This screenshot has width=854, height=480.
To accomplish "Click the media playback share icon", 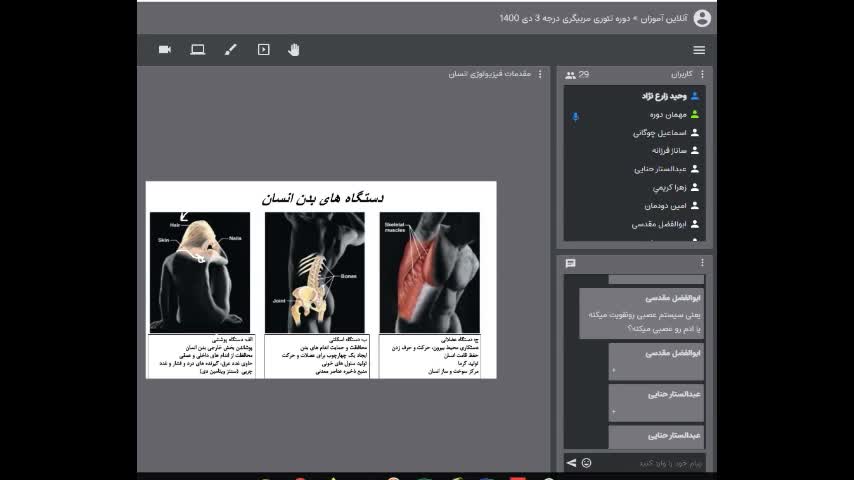I will tap(263, 49).
